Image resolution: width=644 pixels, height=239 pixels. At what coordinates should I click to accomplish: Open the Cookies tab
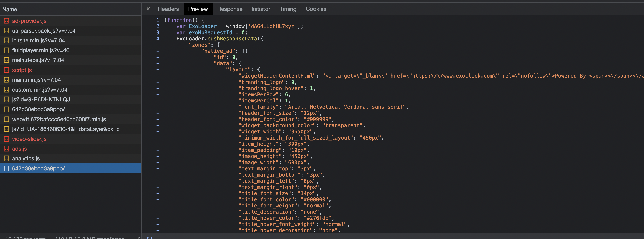point(316,9)
